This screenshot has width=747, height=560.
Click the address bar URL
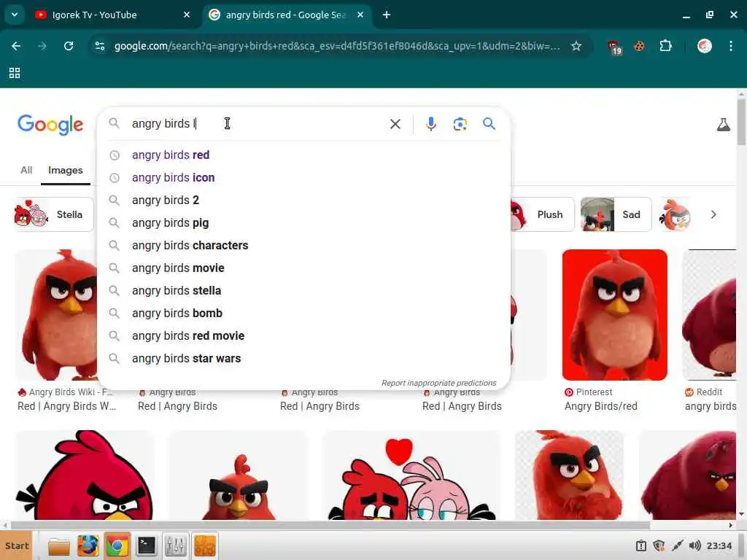point(337,46)
